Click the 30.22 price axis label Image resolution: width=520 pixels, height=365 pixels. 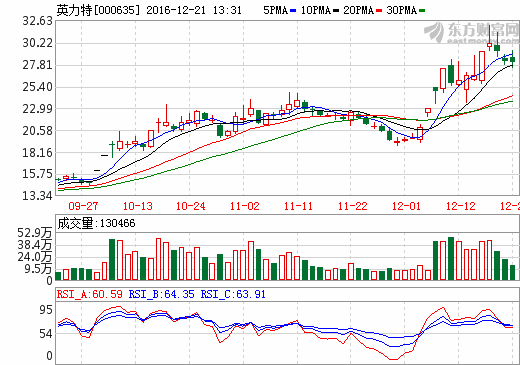pyautogui.click(x=37, y=43)
